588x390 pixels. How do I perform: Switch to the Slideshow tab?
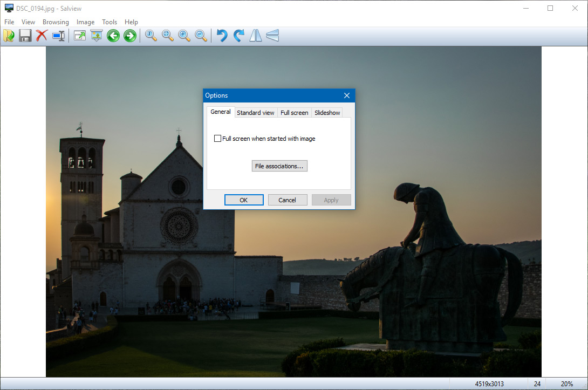(x=327, y=113)
